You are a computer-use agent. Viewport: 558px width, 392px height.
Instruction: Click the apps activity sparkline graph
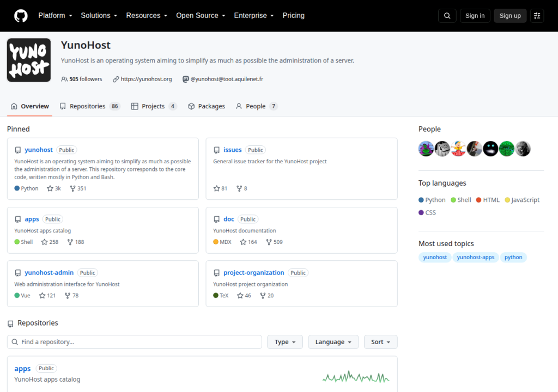coord(356,377)
